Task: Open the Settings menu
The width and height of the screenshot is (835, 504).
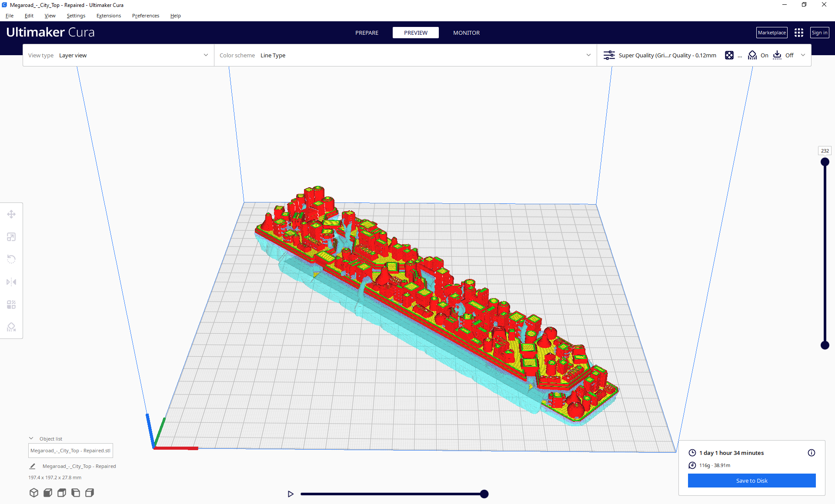Action: click(x=76, y=16)
